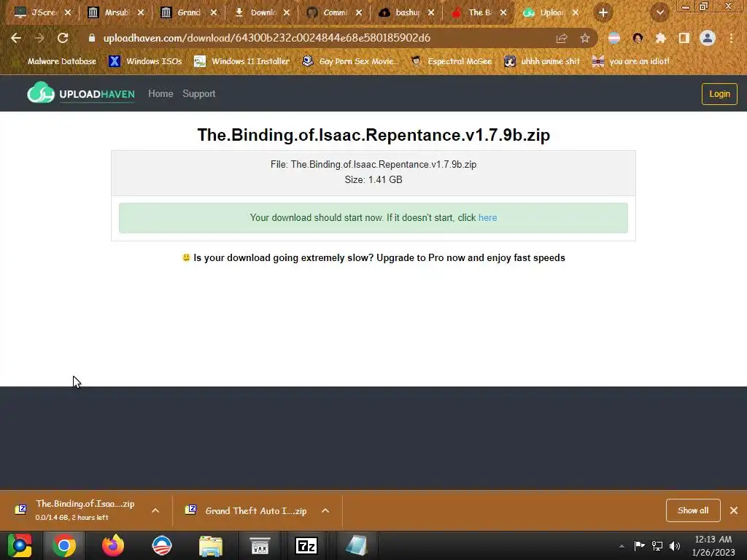The image size is (747, 560).
Task: Show hidden system tray icons
Action: (x=622, y=546)
